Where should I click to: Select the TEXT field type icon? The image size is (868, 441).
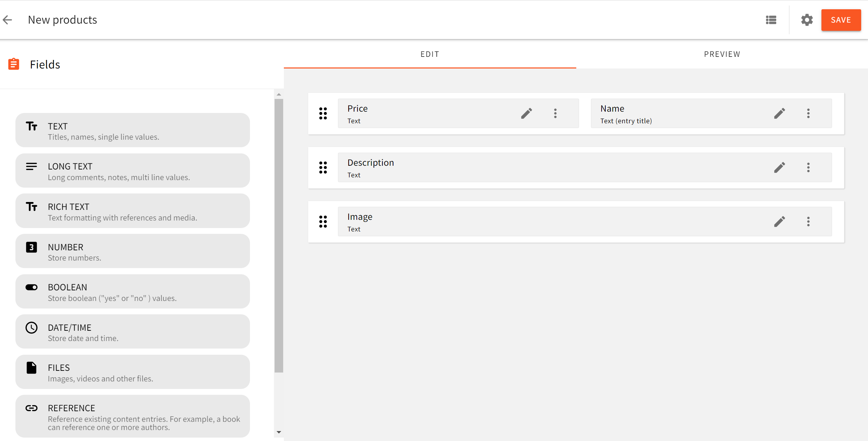click(x=32, y=126)
